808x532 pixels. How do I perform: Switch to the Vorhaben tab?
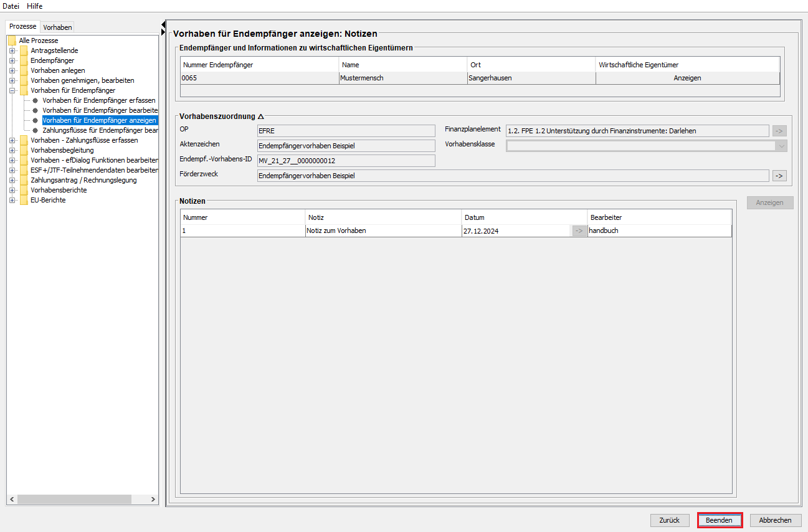[x=57, y=27]
